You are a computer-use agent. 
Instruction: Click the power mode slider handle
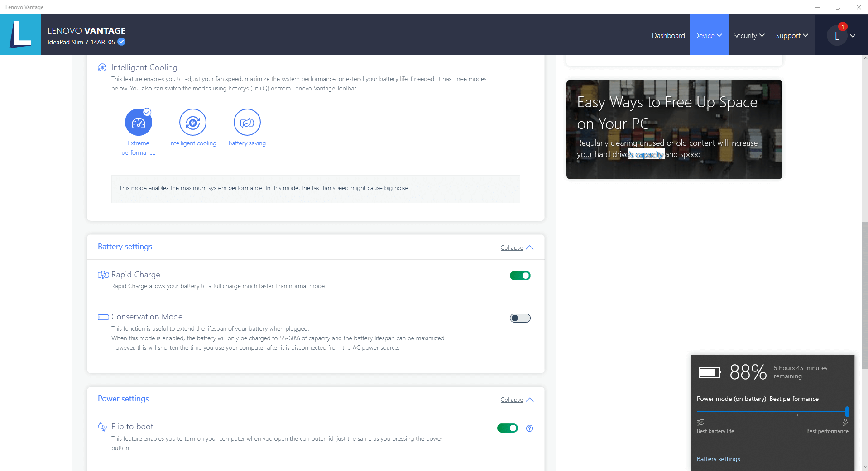click(847, 412)
